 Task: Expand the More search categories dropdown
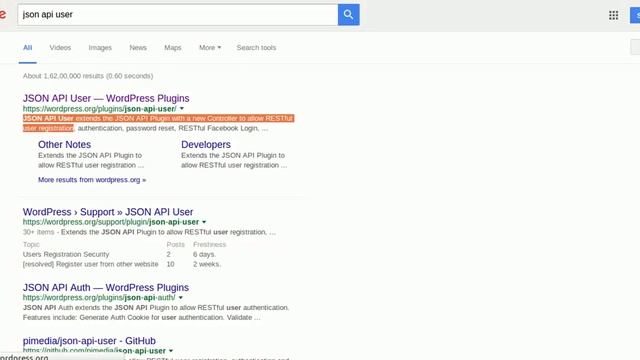(210, 48)
